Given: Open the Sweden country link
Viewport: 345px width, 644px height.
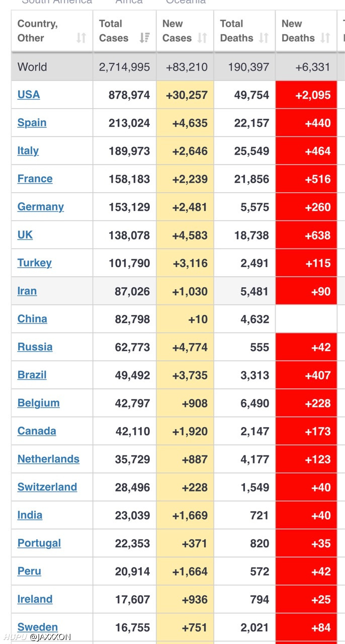Looking at the screenshot, I should pyautogui.click(x=38, y=627).
